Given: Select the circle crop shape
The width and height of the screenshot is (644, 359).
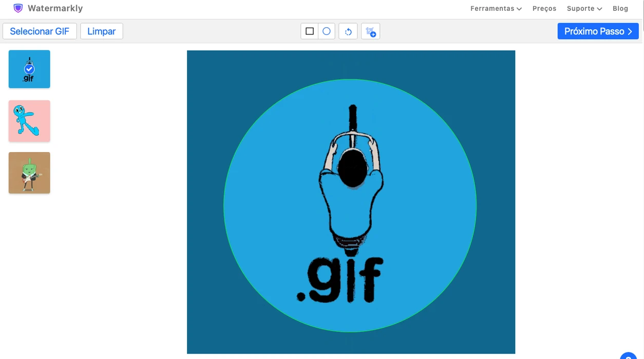Looking at the screenshot, I should (327, 31).
